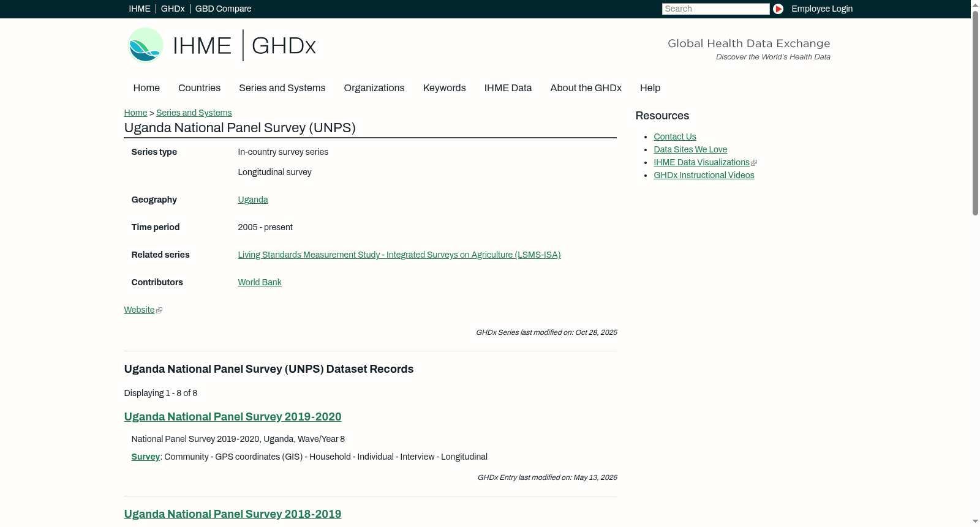The width and height of the screenshot is (980, 527).
Task: Click external link icon after IHME Data Visualizations
Action: coord(754,163)
